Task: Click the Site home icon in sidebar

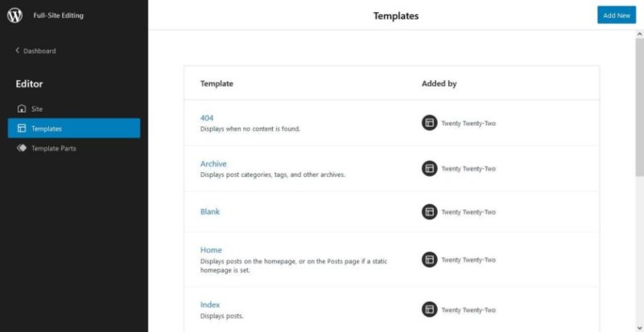Action: click(22, 109)
